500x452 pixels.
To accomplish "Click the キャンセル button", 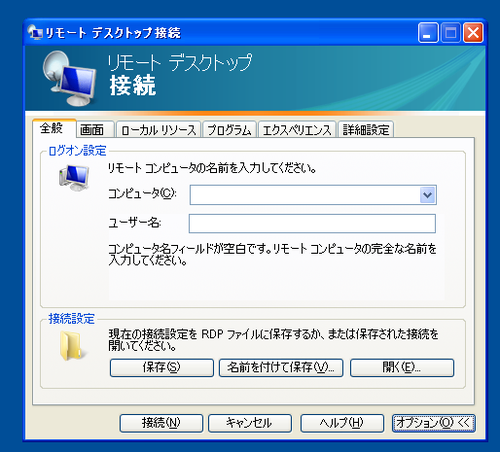I will [x=250, y=423].
